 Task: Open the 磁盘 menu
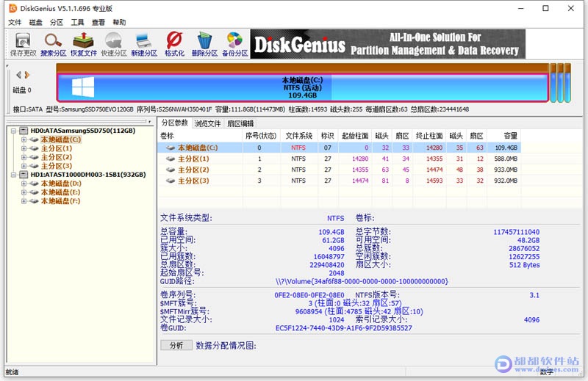pyautogui.click(x=35, y=22)
